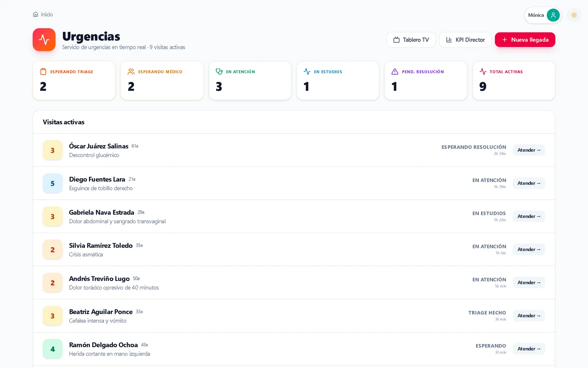Go to the Inicio breadcrumb link
The width and height of the screenshot is (588, 368).
coord(43,14)
